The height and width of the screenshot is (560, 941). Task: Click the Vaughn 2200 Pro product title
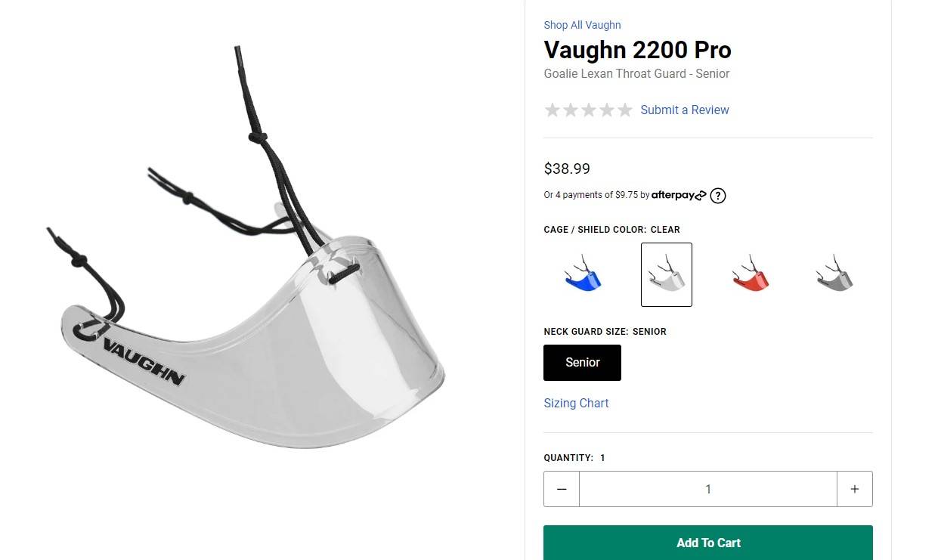pyautogui.click(x=637, y=50)
